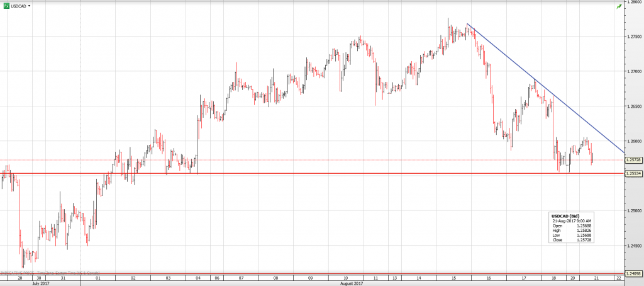Click the 1.25728 current price tag
This screenshot has height=286, width=644.
(633, 160)
